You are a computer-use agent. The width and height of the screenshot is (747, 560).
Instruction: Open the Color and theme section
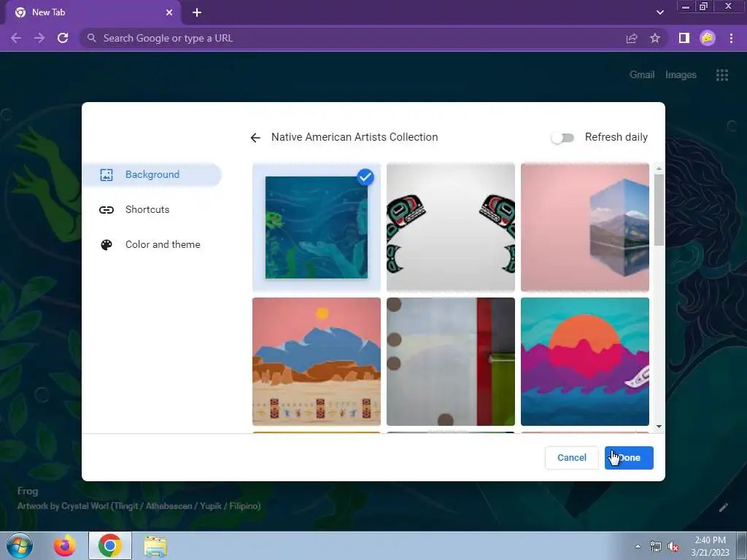click(152, 245)
